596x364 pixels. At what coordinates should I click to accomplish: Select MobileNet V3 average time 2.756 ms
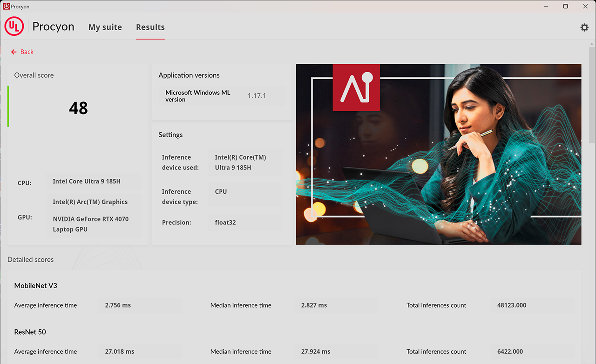pyautogui.click(x=118, y=305)
